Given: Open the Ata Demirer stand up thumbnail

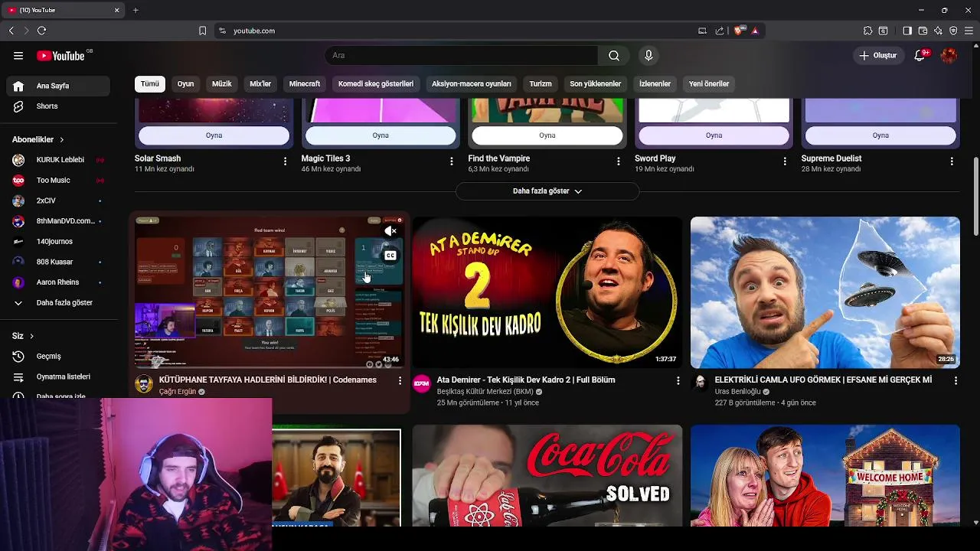Looking at the screenshot, I should tap(547, 292).
